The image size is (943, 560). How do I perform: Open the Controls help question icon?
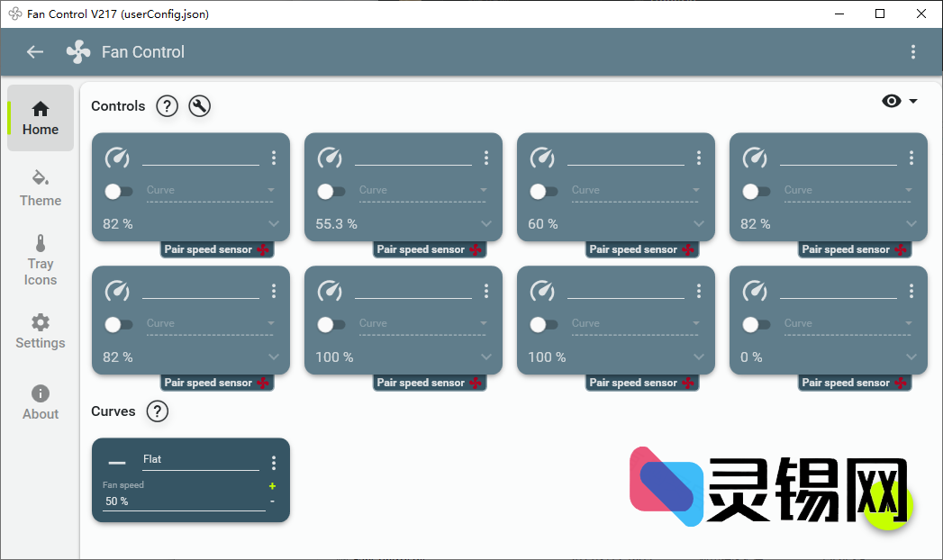(167, 106)
